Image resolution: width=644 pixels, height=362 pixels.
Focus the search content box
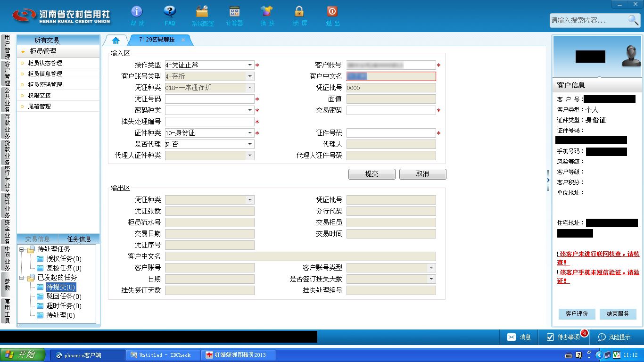[588, 20]
